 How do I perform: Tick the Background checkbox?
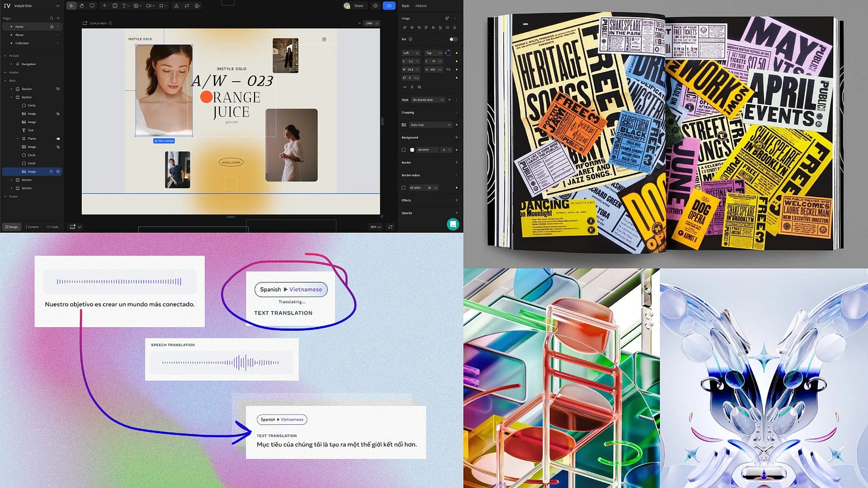(x=404, y=150)
